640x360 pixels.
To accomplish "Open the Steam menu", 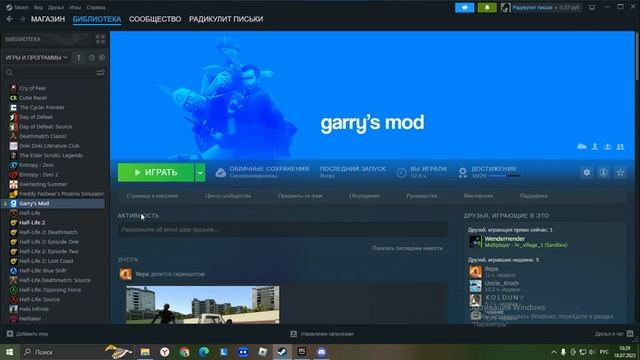I will pyautogui.click(x=18, y=7).
